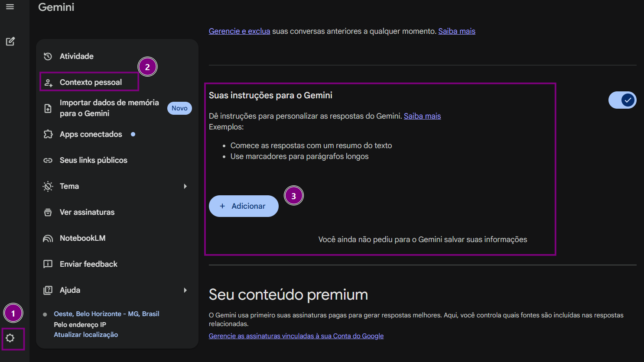Collapse the sidebar with the hamburger menu
Image resolution: width=644 pixels, height=362 pixels.
click(x=10, y=6)
